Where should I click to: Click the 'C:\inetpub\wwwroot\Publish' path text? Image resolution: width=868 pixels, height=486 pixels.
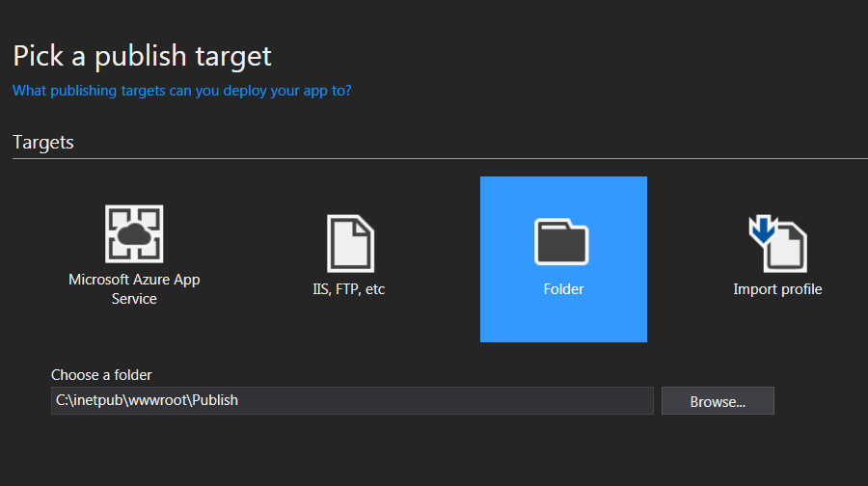click(147, 400)
